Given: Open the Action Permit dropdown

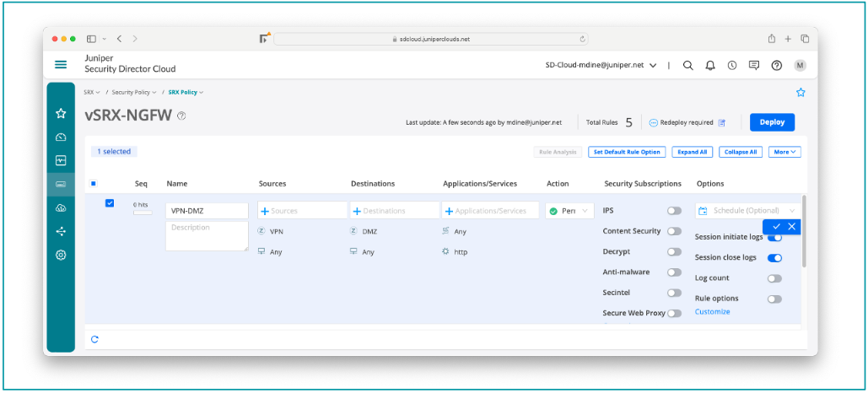Looking at the screenshot, I should (570, 211).
